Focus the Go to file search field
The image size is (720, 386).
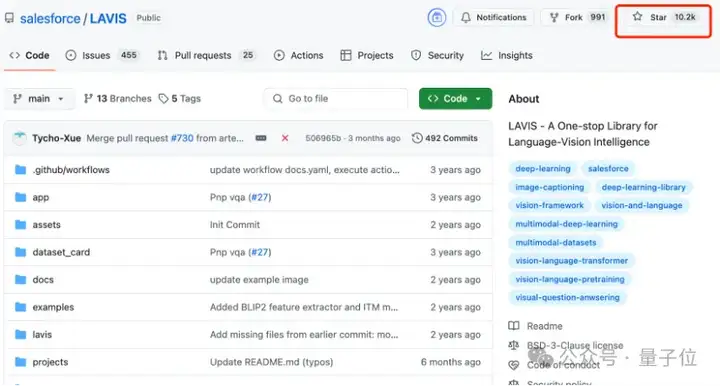click(336, 99)
